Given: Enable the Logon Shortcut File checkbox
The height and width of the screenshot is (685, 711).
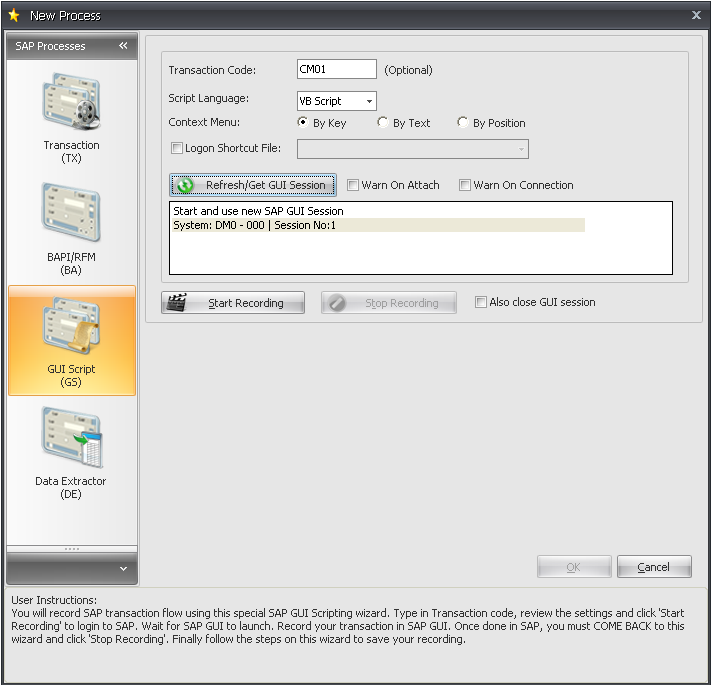Looking at the screenshot, I should pyautogui.click(x=177, y=149).
